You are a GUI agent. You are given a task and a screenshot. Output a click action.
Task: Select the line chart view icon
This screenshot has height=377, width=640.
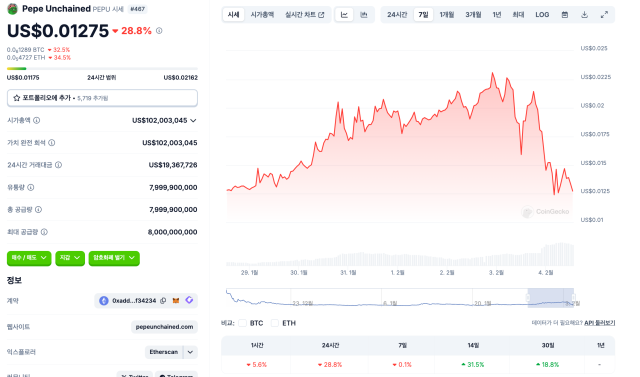344,15
